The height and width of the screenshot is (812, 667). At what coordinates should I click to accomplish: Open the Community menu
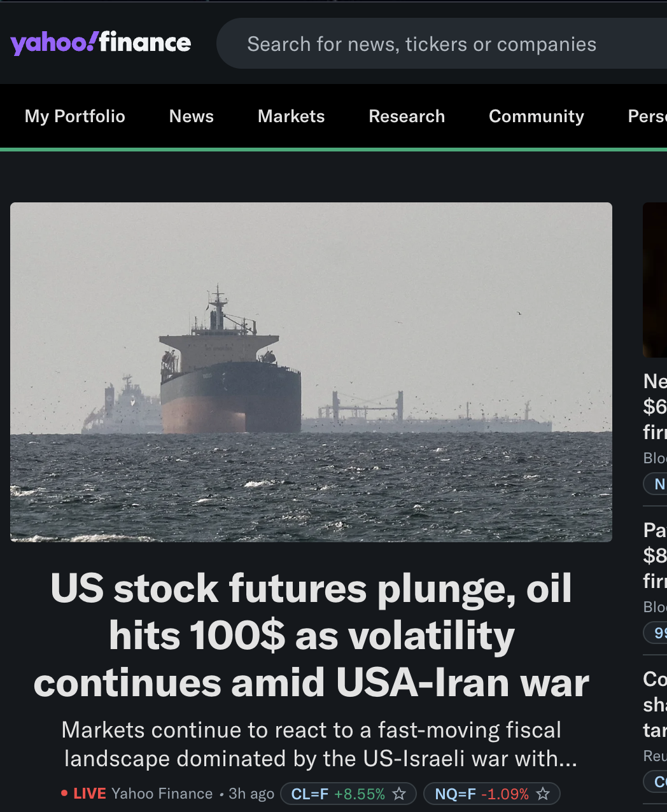click(x=537, y=116)
